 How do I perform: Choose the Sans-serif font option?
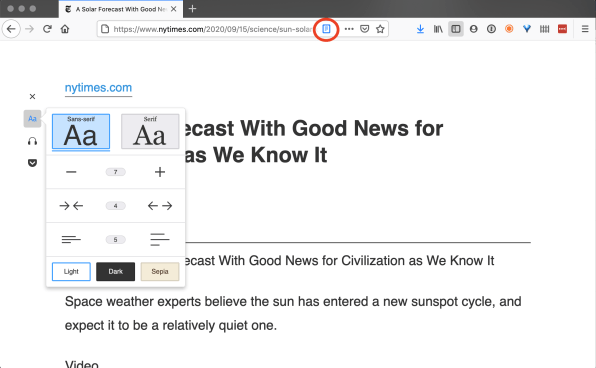pyautogui.click(x=81, y=132)
